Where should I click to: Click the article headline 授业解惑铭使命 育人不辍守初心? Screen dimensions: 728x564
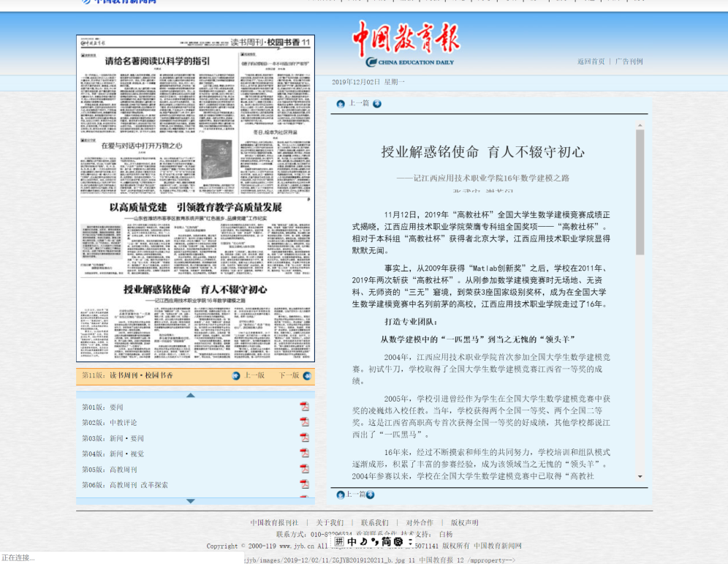483,152
